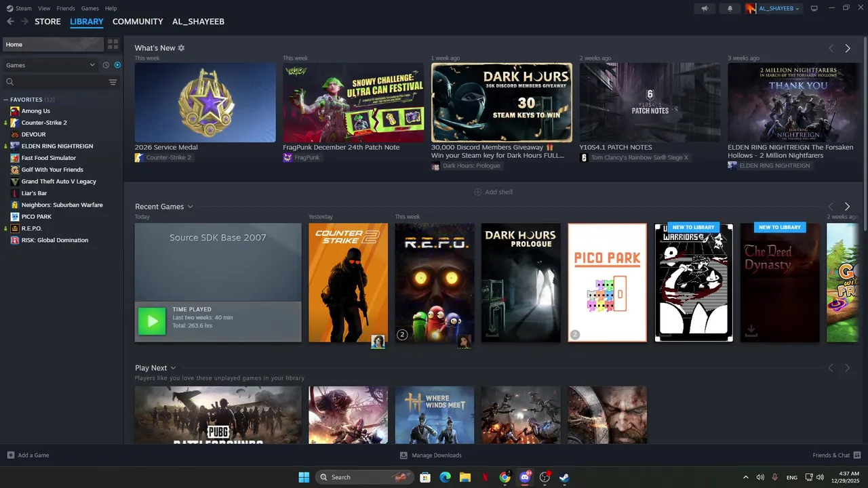The image size is (868, 488).
Task: Open the What's New settings gear
Action: 181,48
